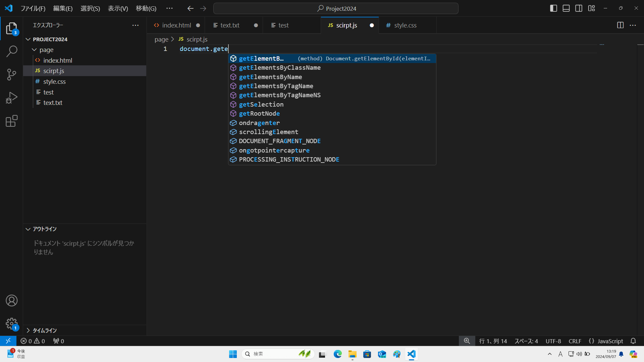Viewport: 644px width, 362px height.
Task: Click the Project2024 command center search
Action: 336,8
